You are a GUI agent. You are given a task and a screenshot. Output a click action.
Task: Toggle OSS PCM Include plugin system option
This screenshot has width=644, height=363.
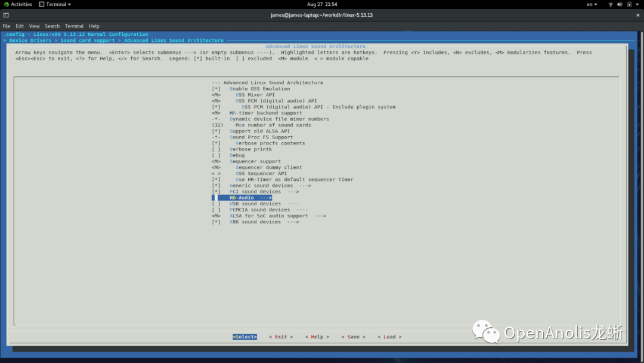click(x=304, y=107)
